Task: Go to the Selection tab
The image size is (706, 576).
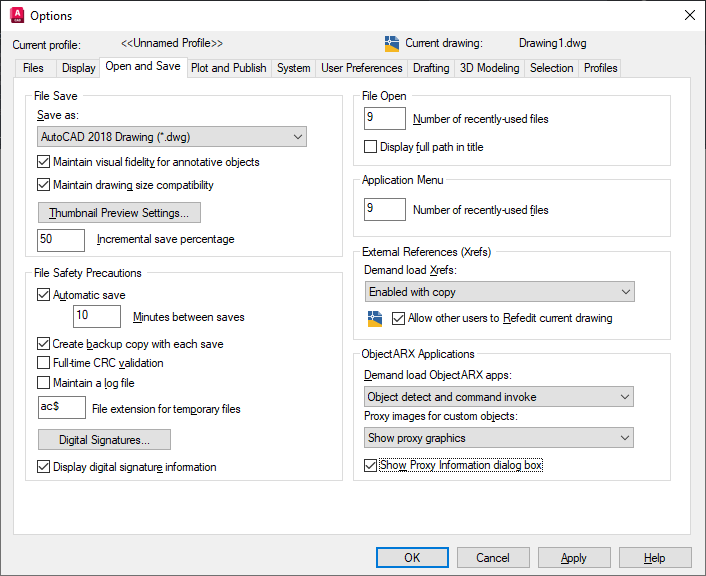Action: pos(552,68)
